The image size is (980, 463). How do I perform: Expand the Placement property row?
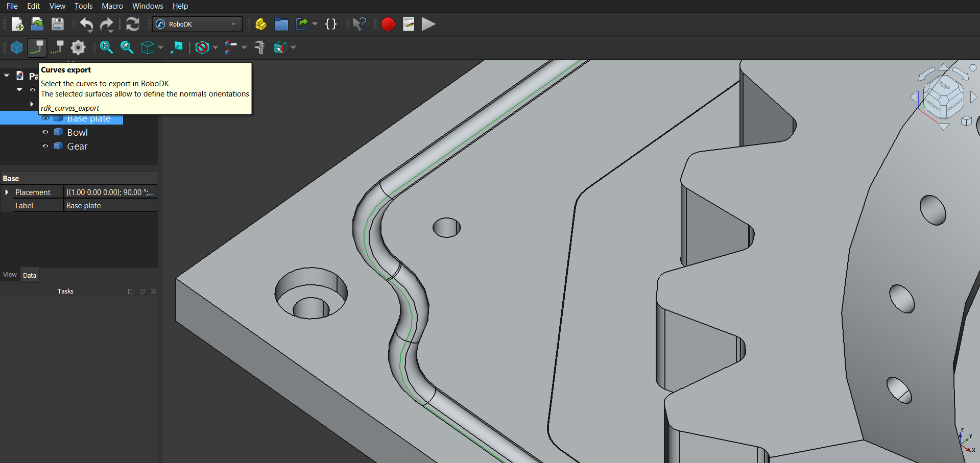[7, 192]
